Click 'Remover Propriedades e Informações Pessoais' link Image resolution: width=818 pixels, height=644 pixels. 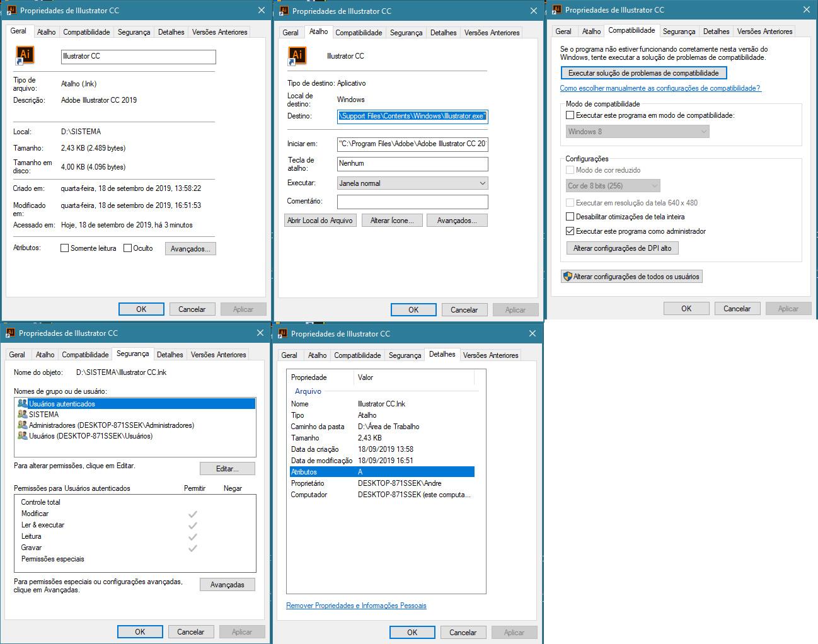356,606
